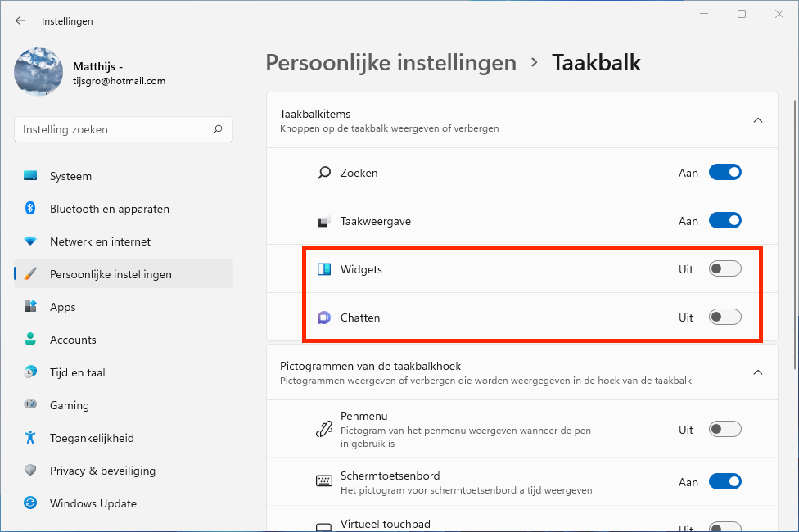Click the Instelling zoeken search field
This screenshot has height=532, width=799.
pos(115,129)
